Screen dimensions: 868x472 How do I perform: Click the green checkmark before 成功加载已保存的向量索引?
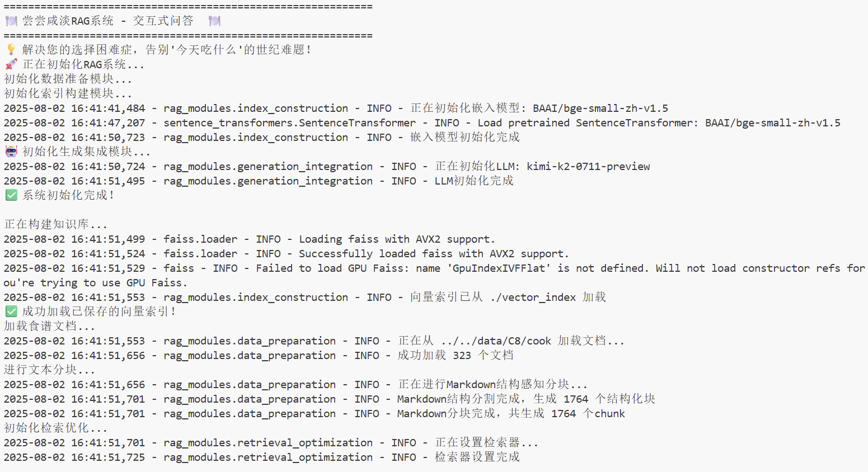[x=11, y=311]
